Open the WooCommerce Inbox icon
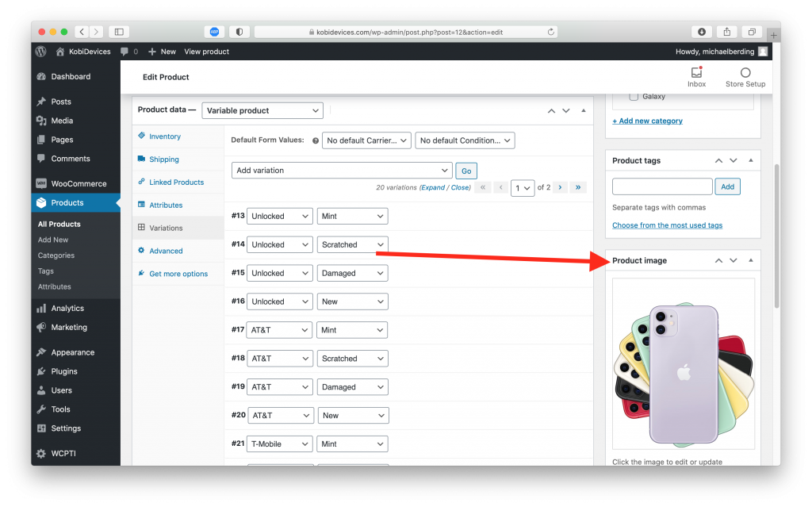 click(x=696, y=77)
